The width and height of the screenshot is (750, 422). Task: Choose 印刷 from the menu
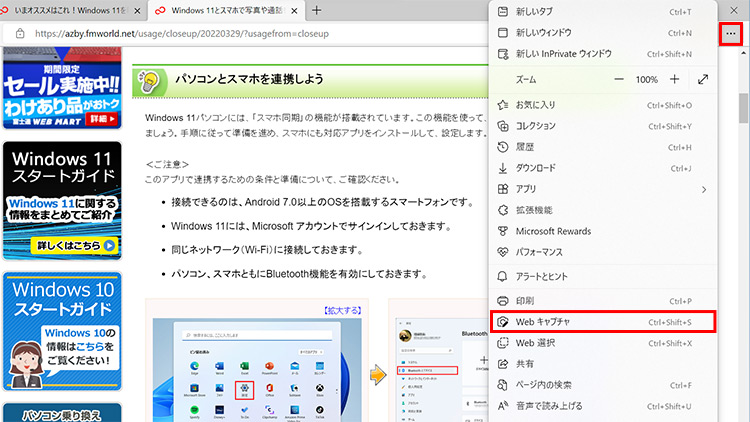point(526,301)
